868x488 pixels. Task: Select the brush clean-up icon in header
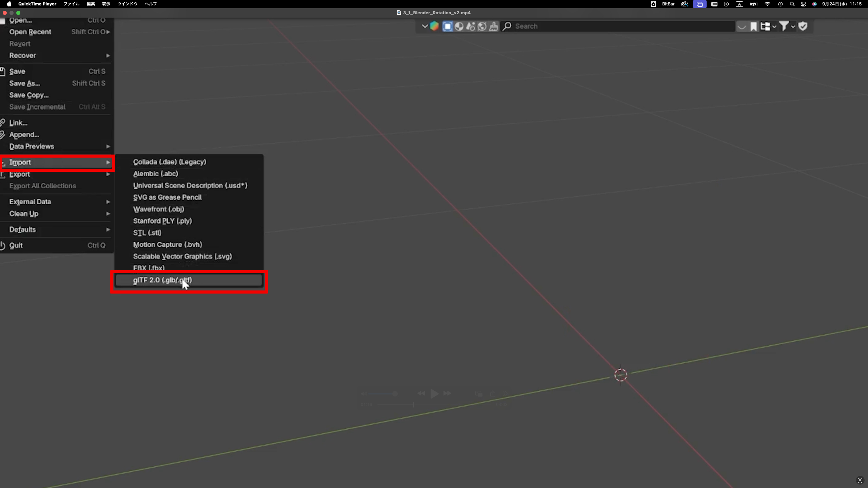pyautogui.click(x=493, y=26)
